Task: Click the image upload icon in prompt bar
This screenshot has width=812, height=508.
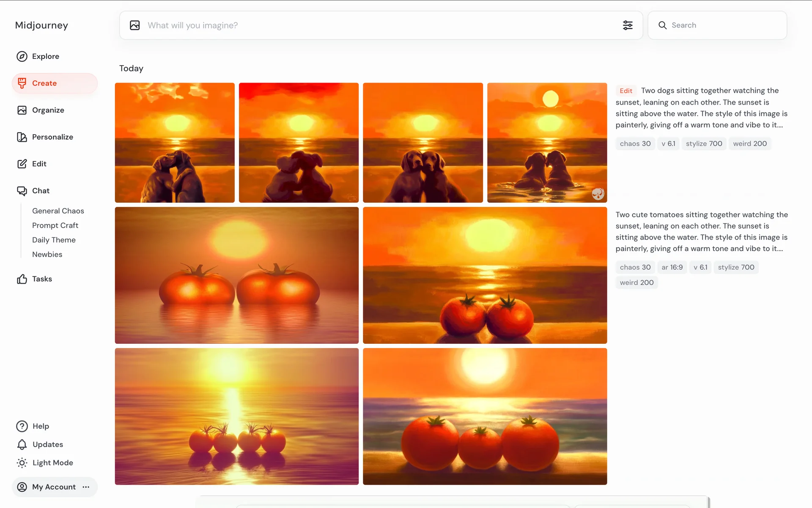Action: coord(135,25)
